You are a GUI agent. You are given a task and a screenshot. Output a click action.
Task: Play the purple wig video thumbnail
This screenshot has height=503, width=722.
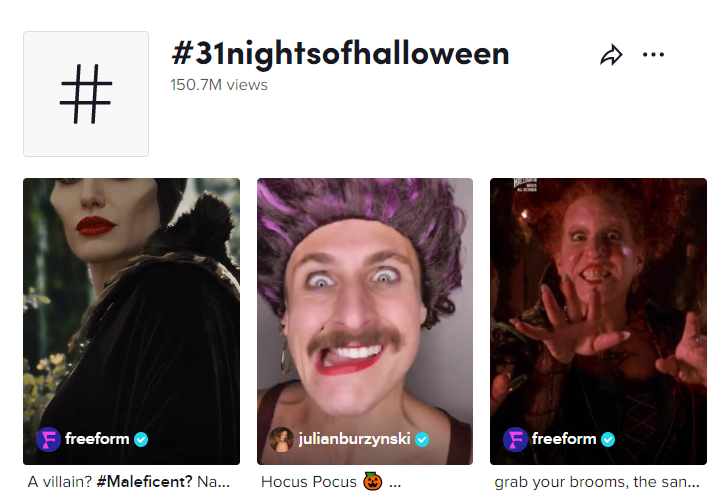pos(364,300)
